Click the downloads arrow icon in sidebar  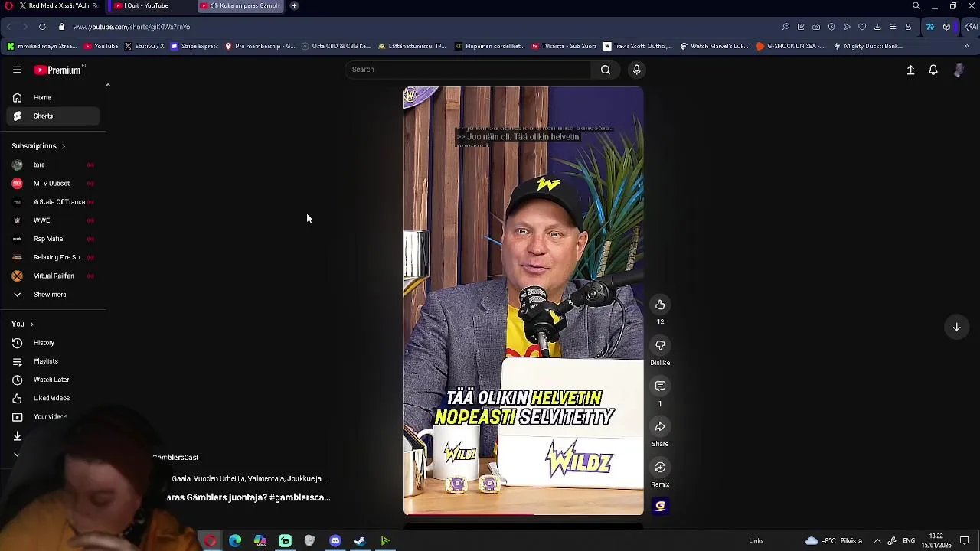[17, 435]
